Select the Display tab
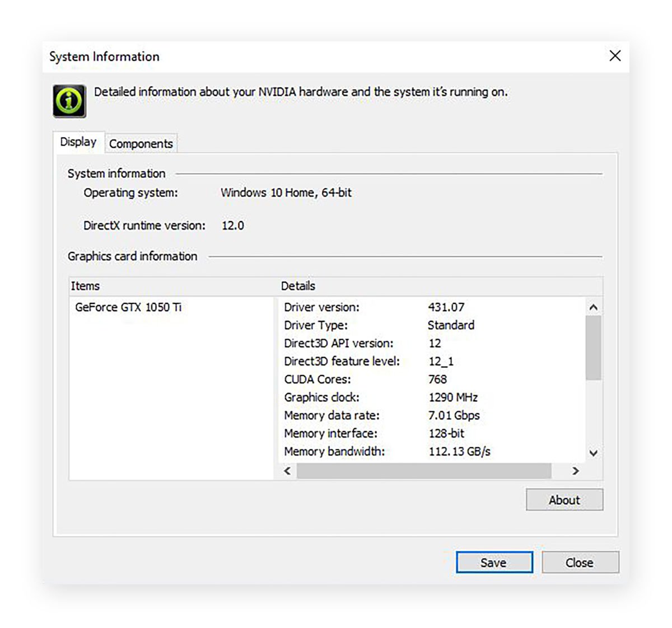672x628 pixels. tap(78, 142)
